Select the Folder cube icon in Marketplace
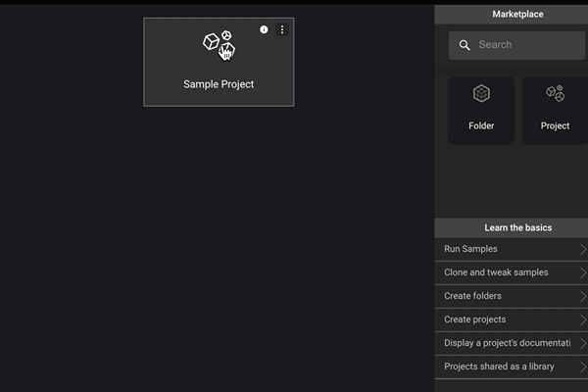Image resolution: width=588 pixels, height=392 pixels. [481, 94]
